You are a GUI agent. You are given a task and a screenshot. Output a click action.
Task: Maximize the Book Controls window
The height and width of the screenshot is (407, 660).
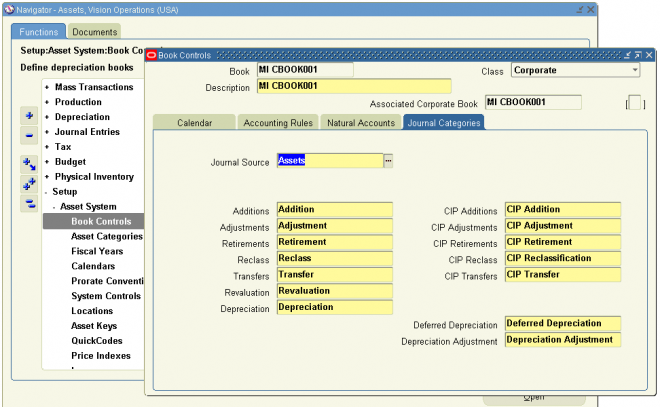tap(638, 55)
